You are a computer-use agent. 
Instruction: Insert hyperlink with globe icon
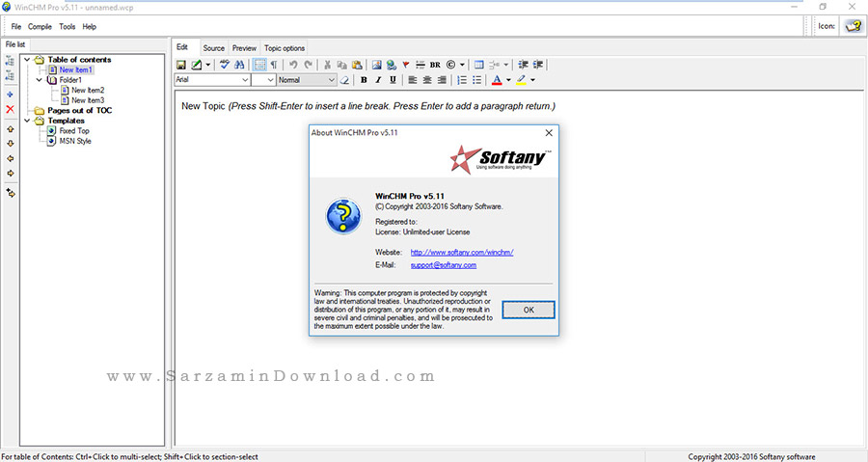[x=392, y=65]
